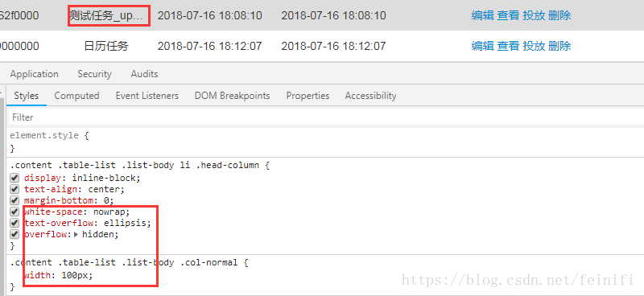This screenshot has height=296, width=644.
Task: Click 编辑 link in the first row
Action: coord(482,15)
